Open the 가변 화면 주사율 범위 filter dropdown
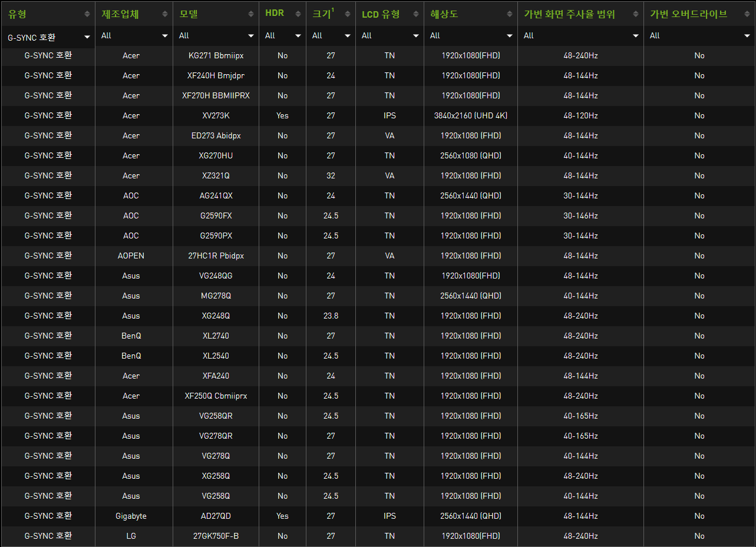This screenshot has width=756, height=547. coord(580,36)
